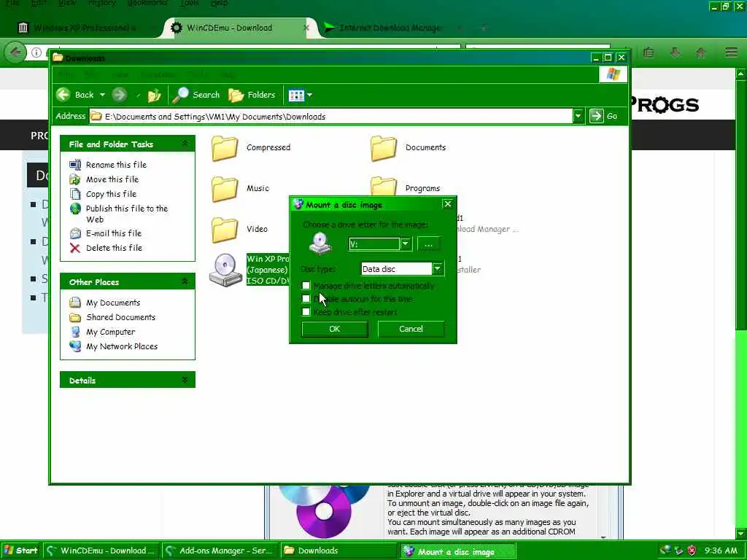Click E-mail this file

click(x=114, y=233)
